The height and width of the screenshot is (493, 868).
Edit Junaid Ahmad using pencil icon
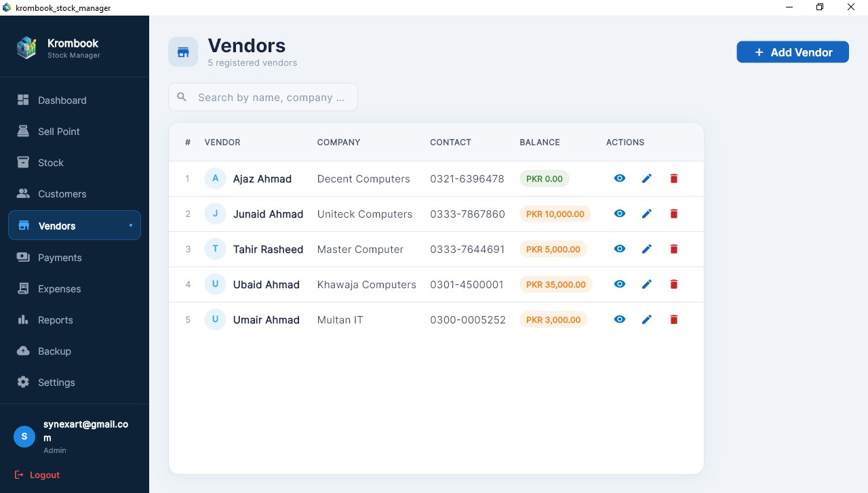(x=646, y=214)
